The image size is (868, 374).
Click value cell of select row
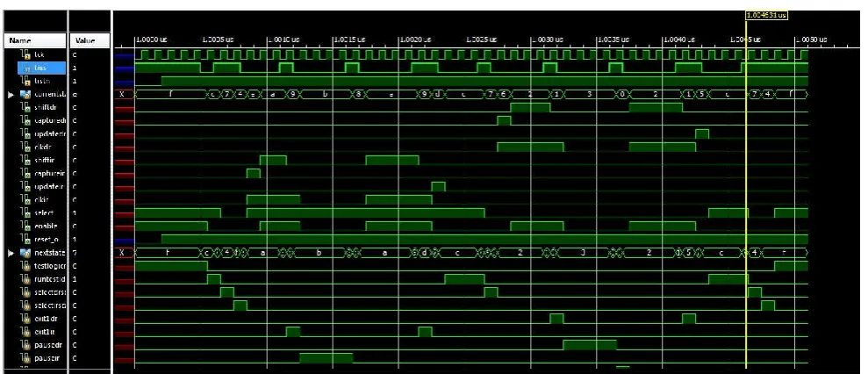(x=90, y=212)
